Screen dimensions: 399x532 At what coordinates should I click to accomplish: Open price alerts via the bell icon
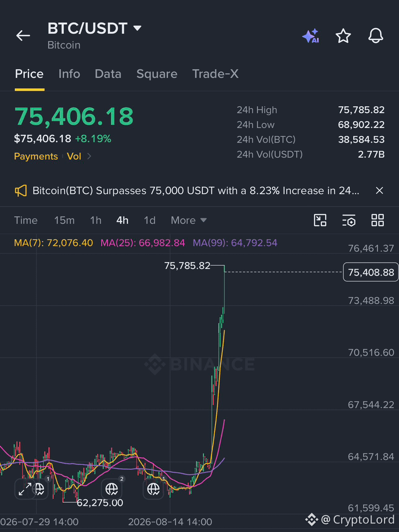click(375, 36)
